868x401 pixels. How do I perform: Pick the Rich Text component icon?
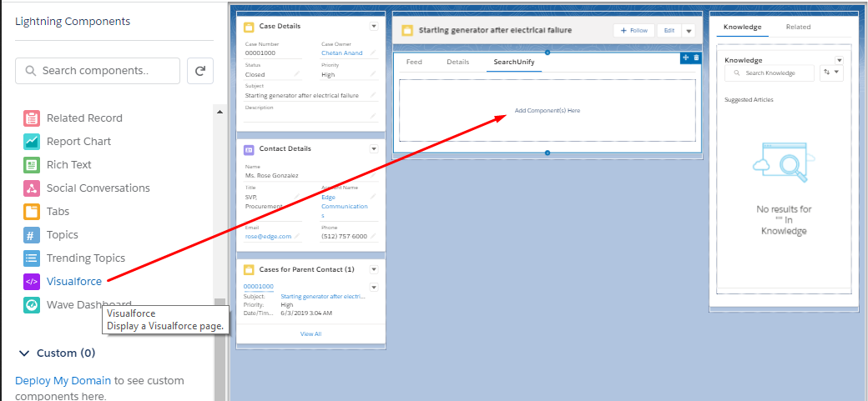click(32, 165)
